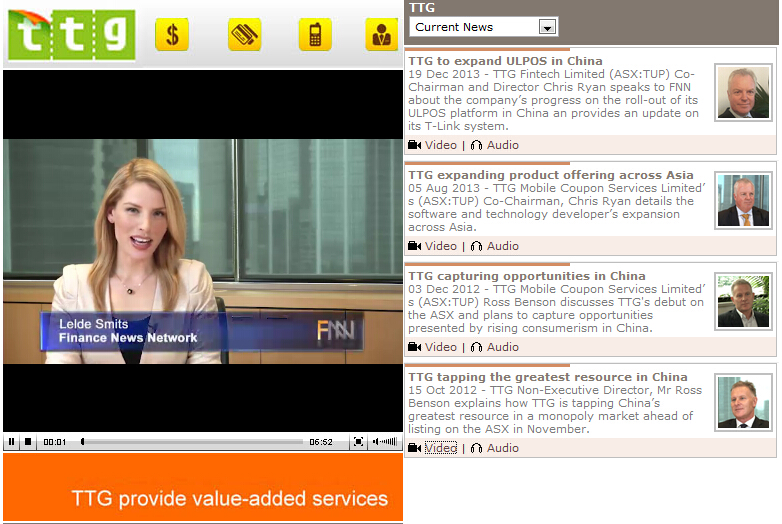Play Video for tapping greatest resource story
Screen dimensions: 782x524
(x=440, y=448)
